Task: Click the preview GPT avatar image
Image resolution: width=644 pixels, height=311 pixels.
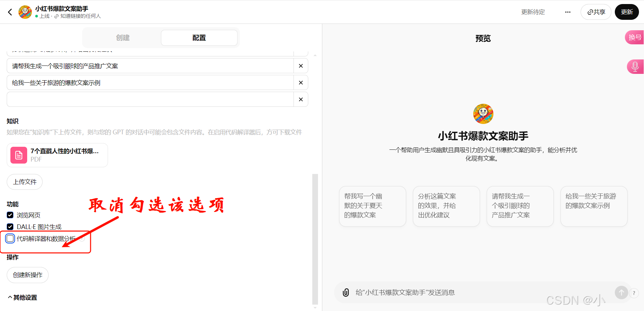Action: 483,114
